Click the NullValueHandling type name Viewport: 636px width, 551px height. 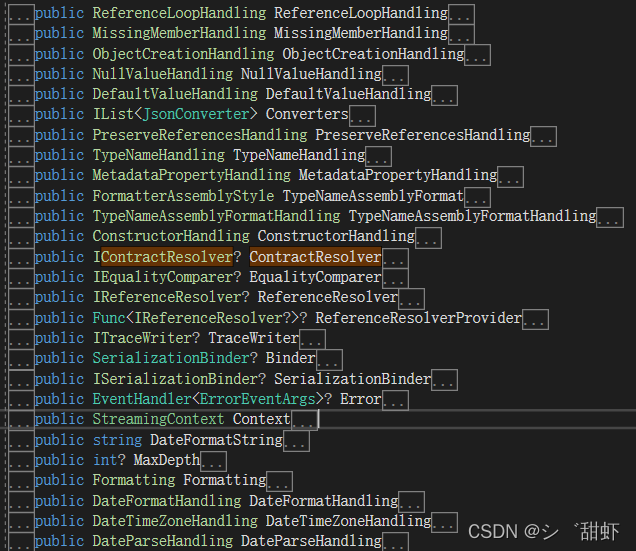tap(163, 74)
